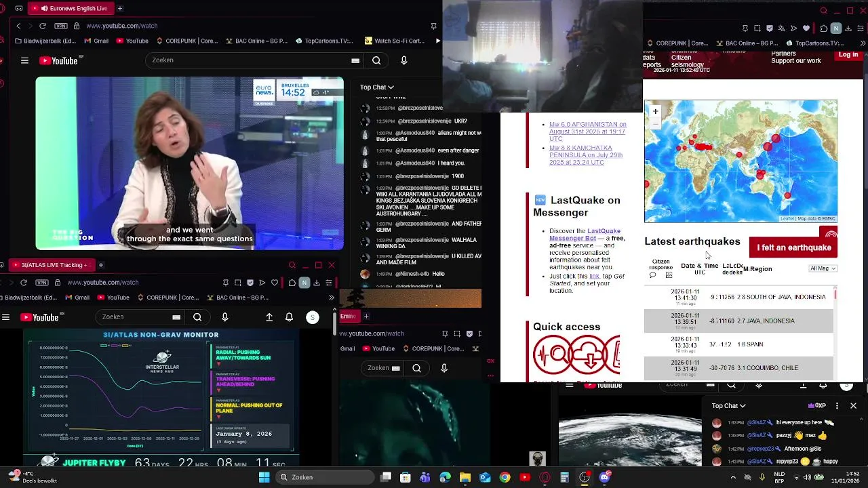Screen dimensions: 868x488
Task: Open YouTube notifications bell in 3I/ATLAS window
Action: point(290,317)
